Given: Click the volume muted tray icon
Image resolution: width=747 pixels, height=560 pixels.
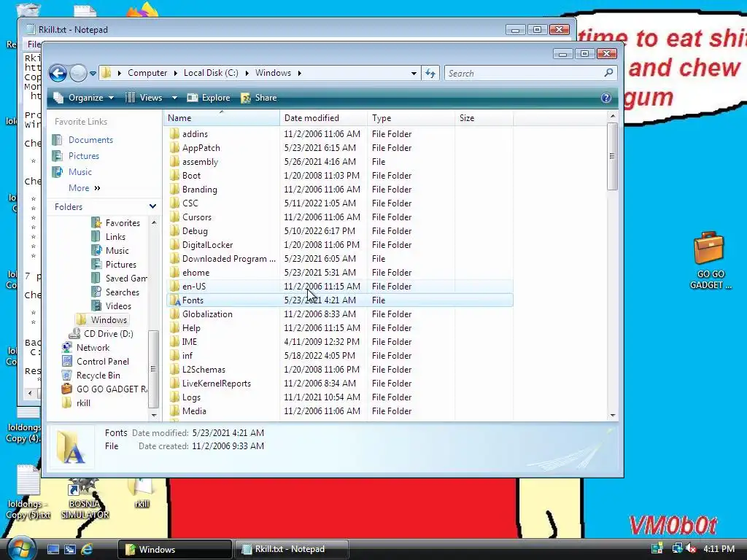Looking at the screenshot, I should 690,548.
